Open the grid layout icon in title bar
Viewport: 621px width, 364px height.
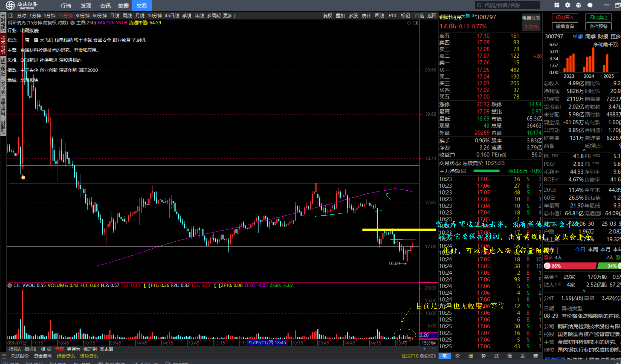tap(557, 5)
